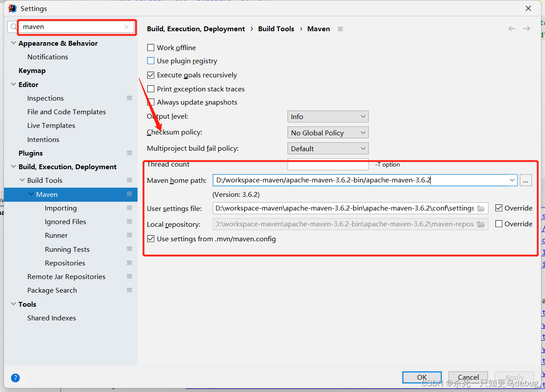Click the project-level icon beside Remote Jar Repositories

click(129, 276)
